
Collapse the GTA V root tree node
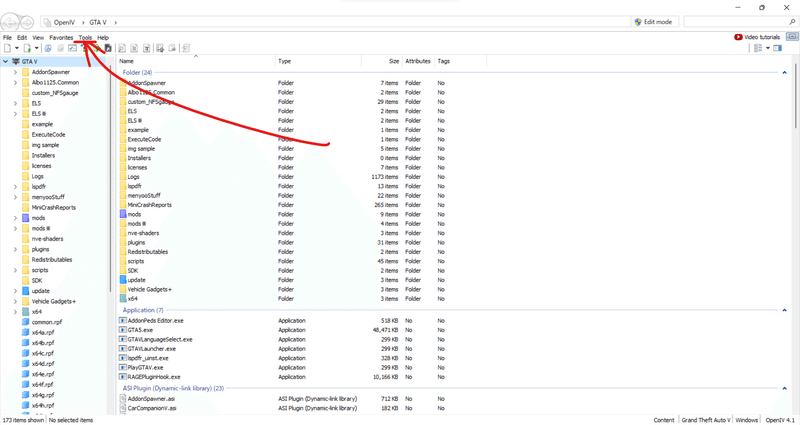tap(5, 61)
